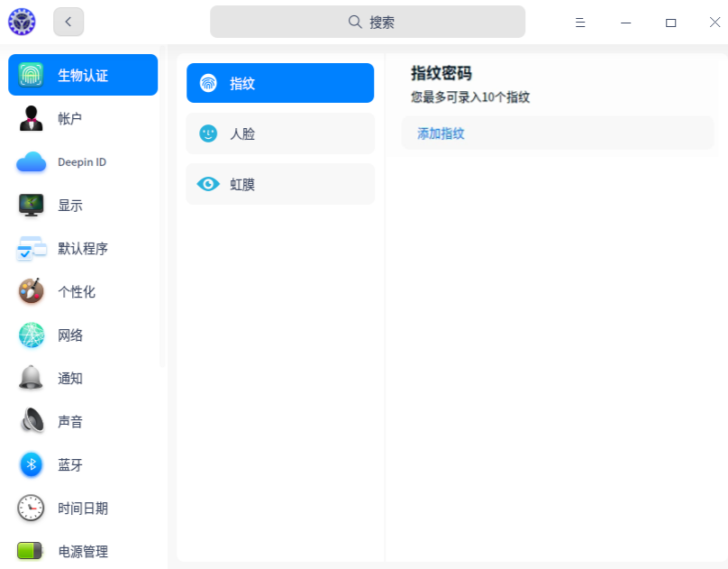The image size is (728, 569).
Task: Open the hamburger menu in the title bar
Action: tap(580, 22)
